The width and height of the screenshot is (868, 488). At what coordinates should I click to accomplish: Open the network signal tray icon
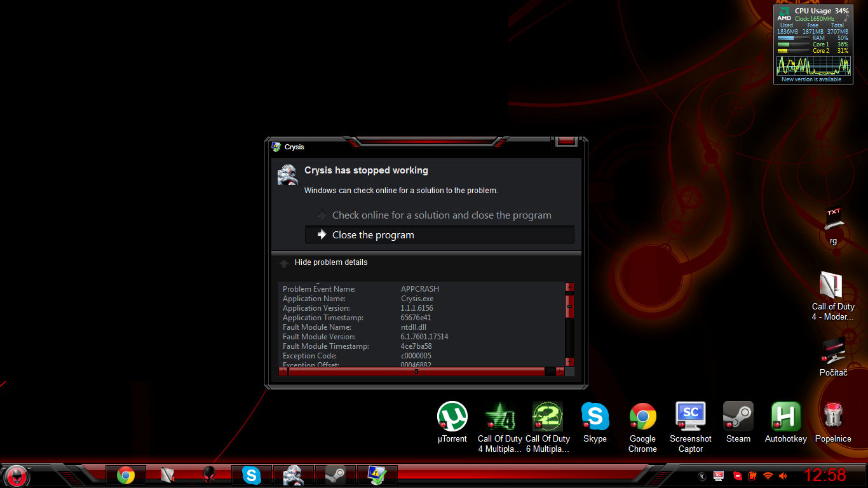pyautogui.click(x=768, y=476)
